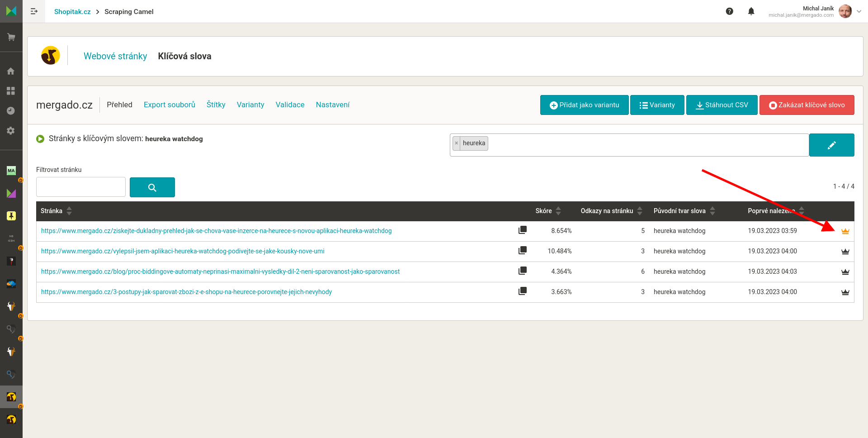Open the notifications bell
868x438 pixels.
pyautogui.click(x=751, y=11)
